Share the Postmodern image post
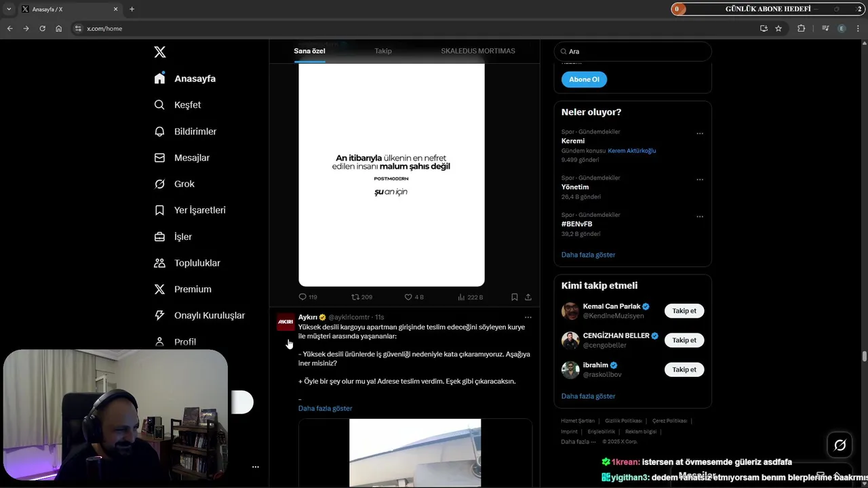 (x=528, y=297)
